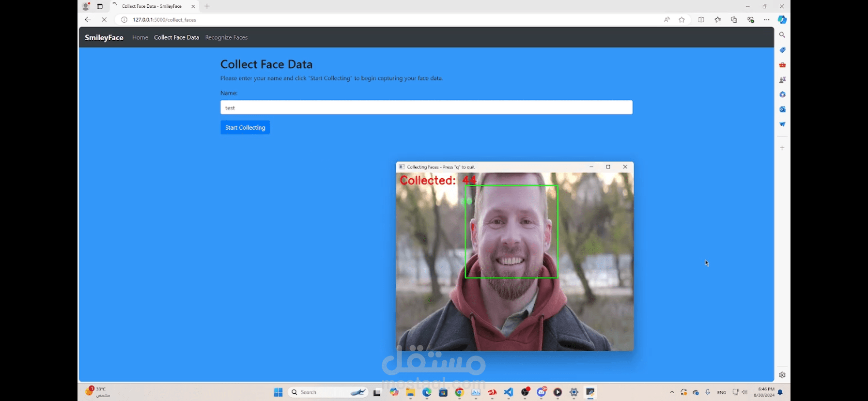
Task: Switch input language via the ENG indicator
Action: point(722,392)
